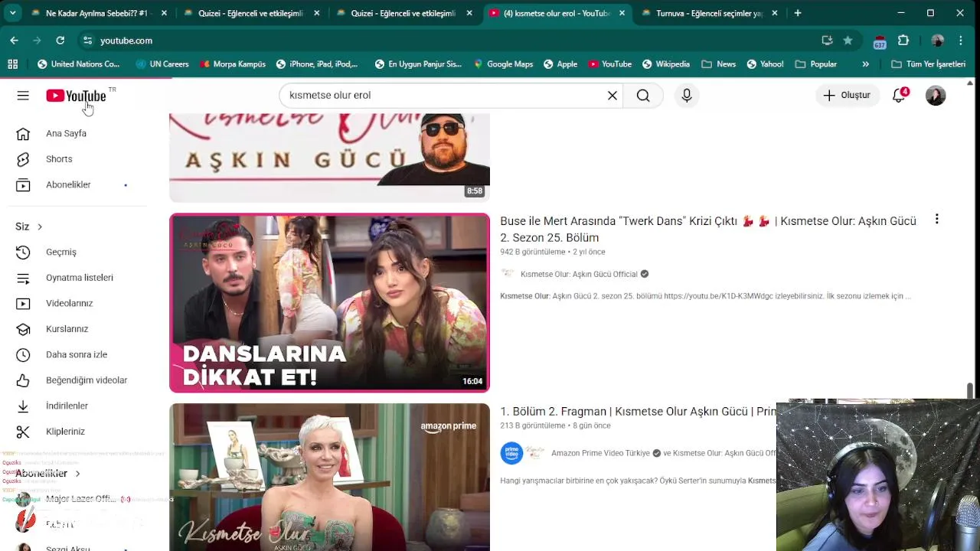The height and width of the screenshot is (551, 980).
Task: Click the Geçmiş history icon
Action: (23, 253)
